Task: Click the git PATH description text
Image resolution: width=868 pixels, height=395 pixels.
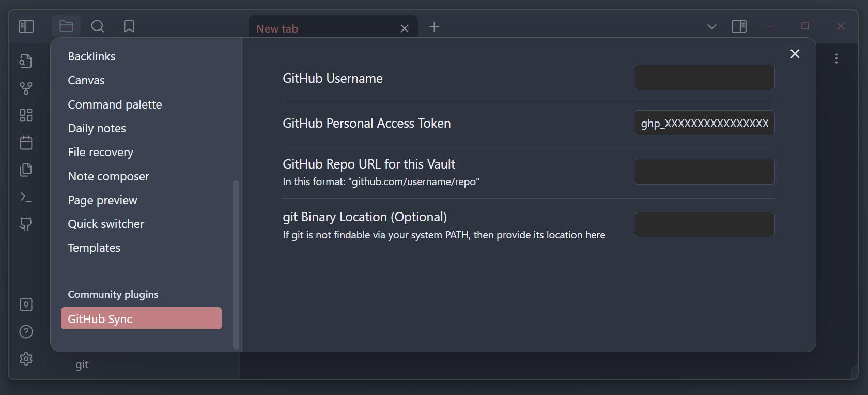Action: tap(444, 235)
